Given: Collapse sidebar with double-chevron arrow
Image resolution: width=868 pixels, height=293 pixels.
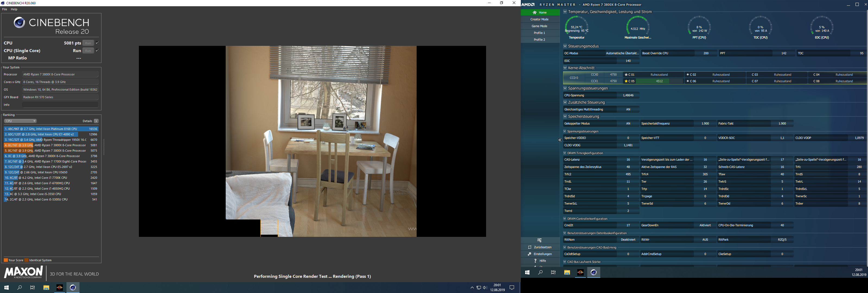Looking at the screenshot, I should pos(560,140).
